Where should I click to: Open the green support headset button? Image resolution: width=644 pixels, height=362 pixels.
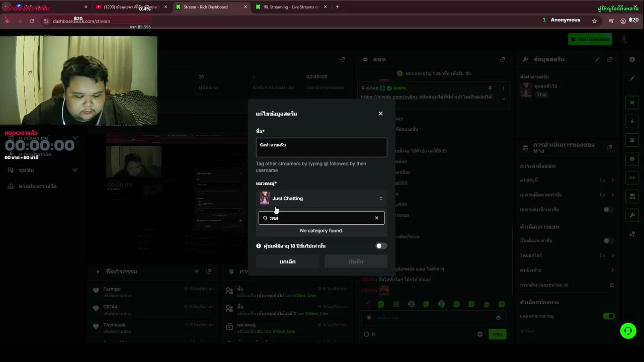(x=628, y=331)
